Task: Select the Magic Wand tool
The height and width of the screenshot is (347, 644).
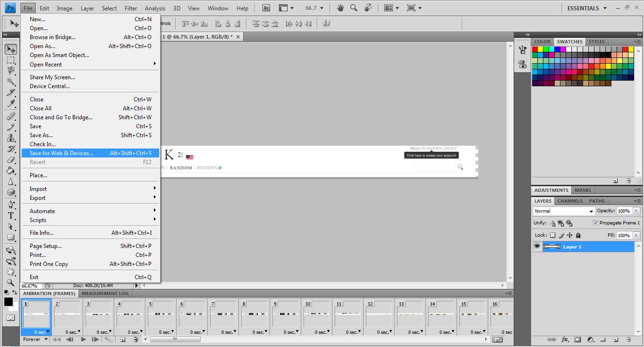Action: [11, 82]
